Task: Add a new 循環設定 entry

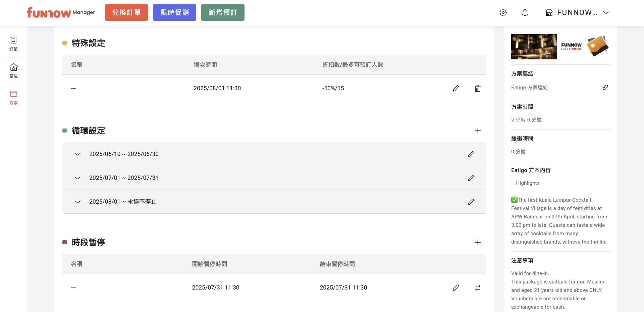Action: point(478,131)
